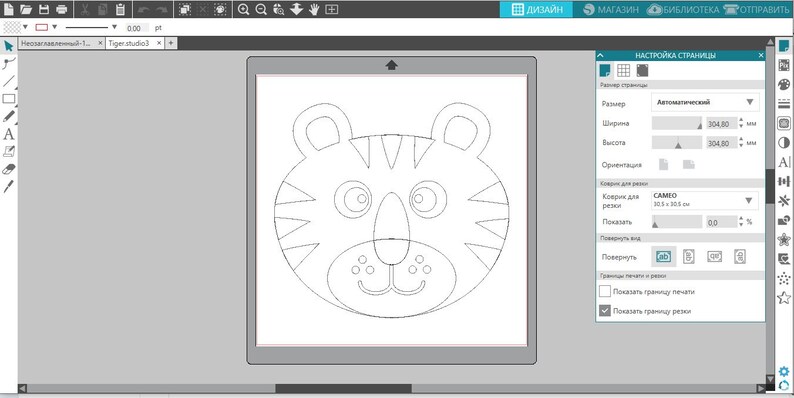The height and width of the screenshot is (398, 794).
Task: Fit page to window icon
Action: pos(332,9)
